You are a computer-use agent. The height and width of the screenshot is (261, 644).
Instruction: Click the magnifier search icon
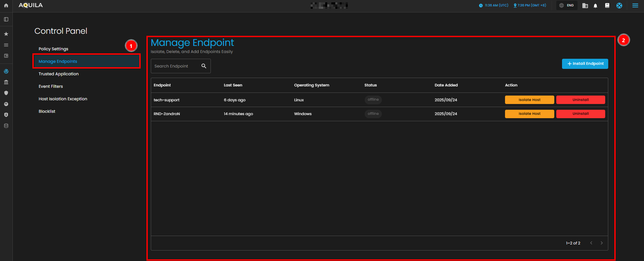(204, 66)
